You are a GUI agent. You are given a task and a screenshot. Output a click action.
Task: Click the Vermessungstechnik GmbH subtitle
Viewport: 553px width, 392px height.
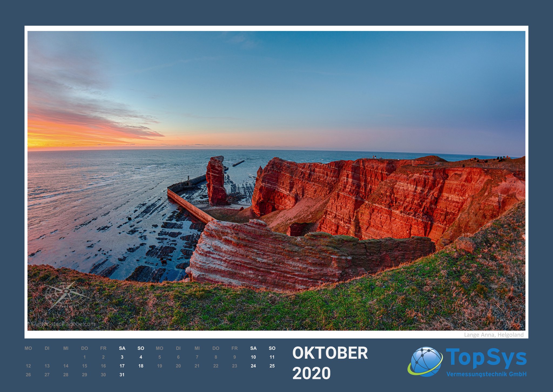coord(486,374)
